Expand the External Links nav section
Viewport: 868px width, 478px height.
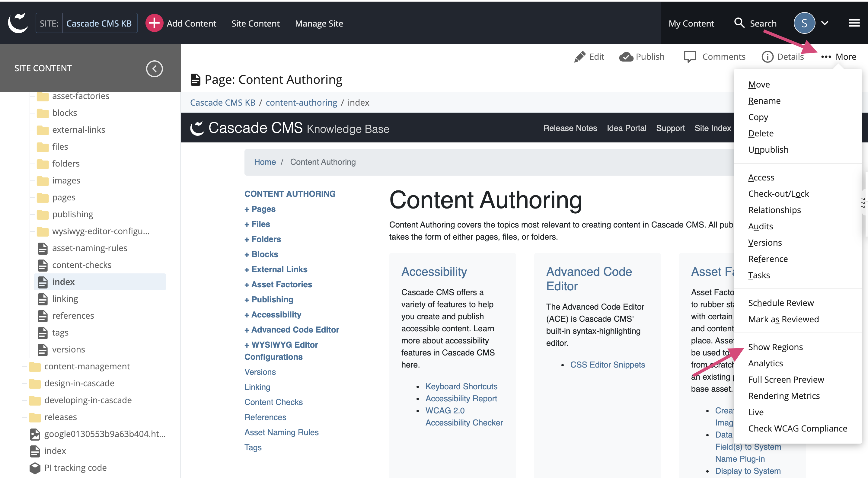coord(276,269)
